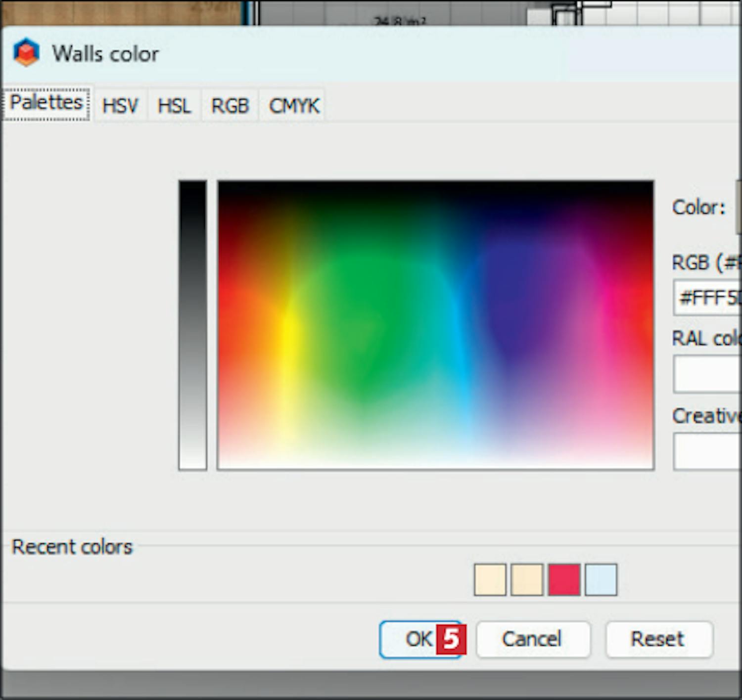Viewport: 742px width, 700px height.
Task: Confirm wall color with OK
Action: (419, 639)
